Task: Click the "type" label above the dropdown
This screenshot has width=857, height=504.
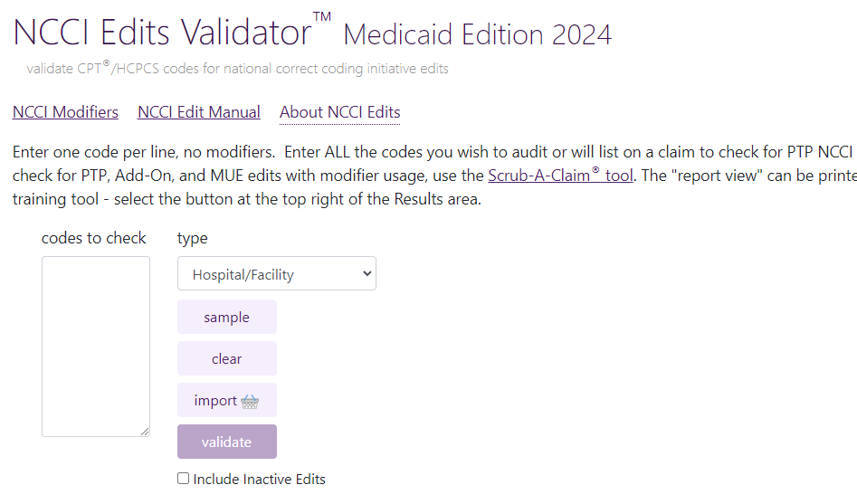Action: click(x=193, y=238)
